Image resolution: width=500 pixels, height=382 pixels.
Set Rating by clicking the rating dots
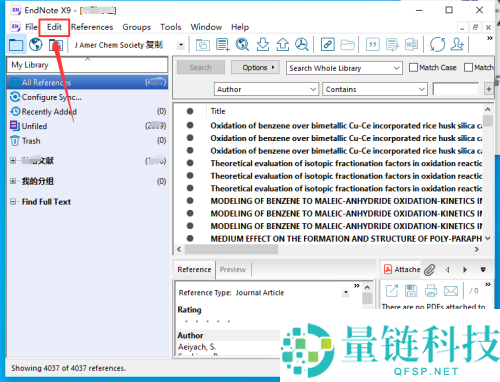click(207, 321)
